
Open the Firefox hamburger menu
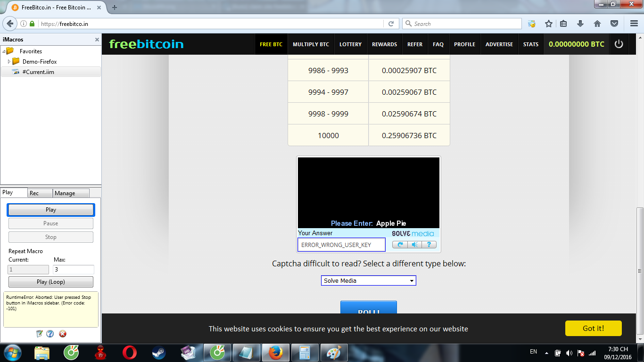634,24
